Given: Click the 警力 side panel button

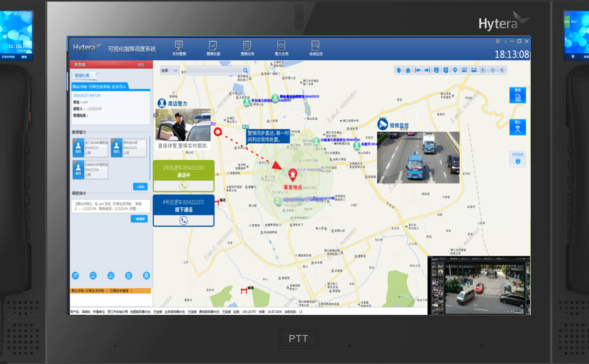Looking at the screenshot, I should click(x=518, y=127).
